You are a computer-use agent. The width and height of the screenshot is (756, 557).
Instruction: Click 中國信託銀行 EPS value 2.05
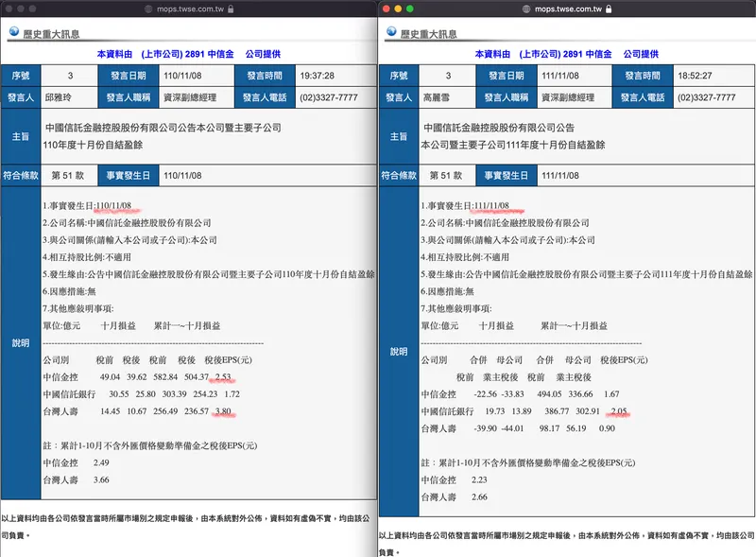tap(619, 411)
